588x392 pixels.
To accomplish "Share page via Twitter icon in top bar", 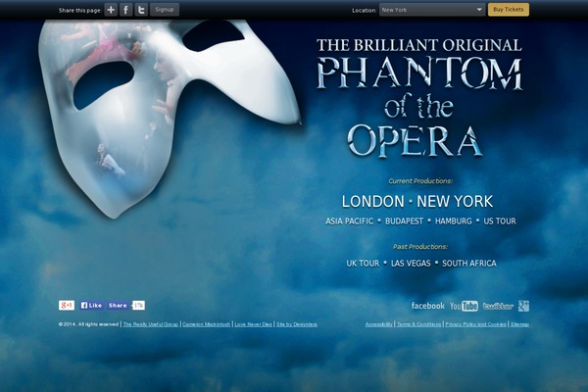I will 141,10.
